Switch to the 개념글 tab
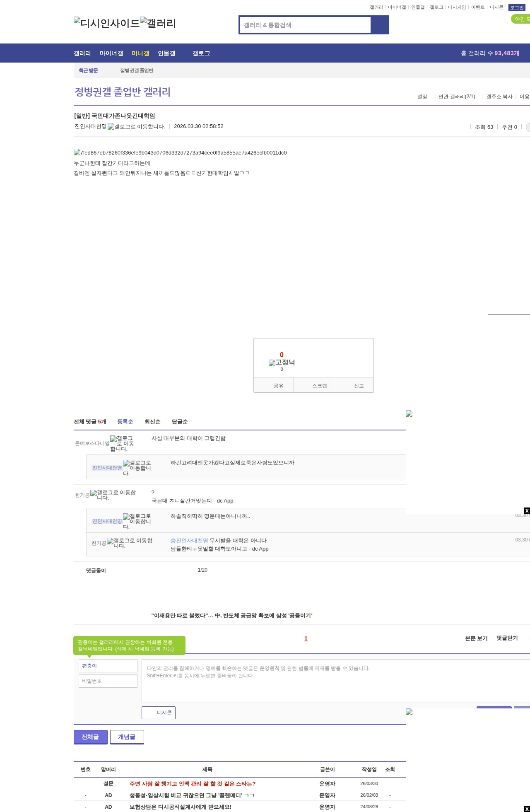530x812 pixels. coord(127,737)
